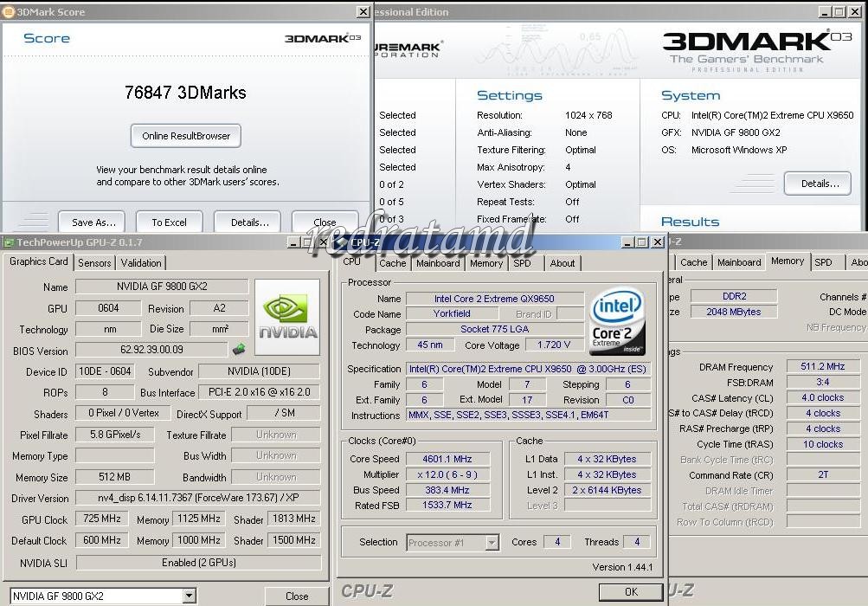The width and height of the screenshot is (868, 606).
Task: Click Core Voltage value 1.720 V
Action: click(x=554, y=345)
